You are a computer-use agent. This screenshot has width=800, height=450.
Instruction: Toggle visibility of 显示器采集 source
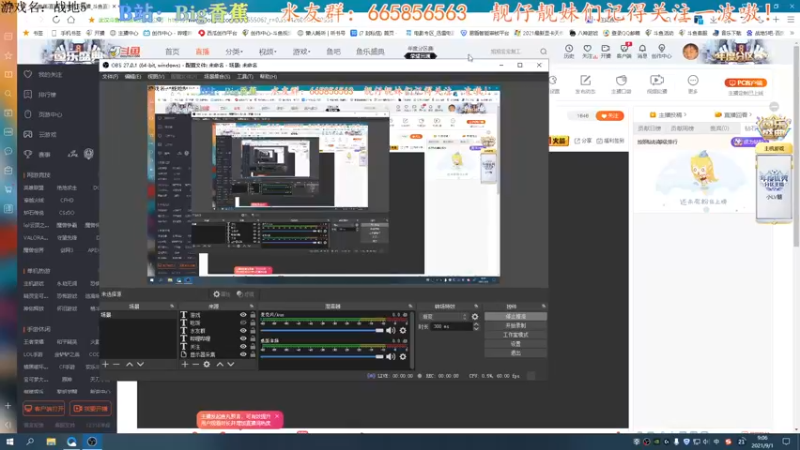tap(243, 354)
